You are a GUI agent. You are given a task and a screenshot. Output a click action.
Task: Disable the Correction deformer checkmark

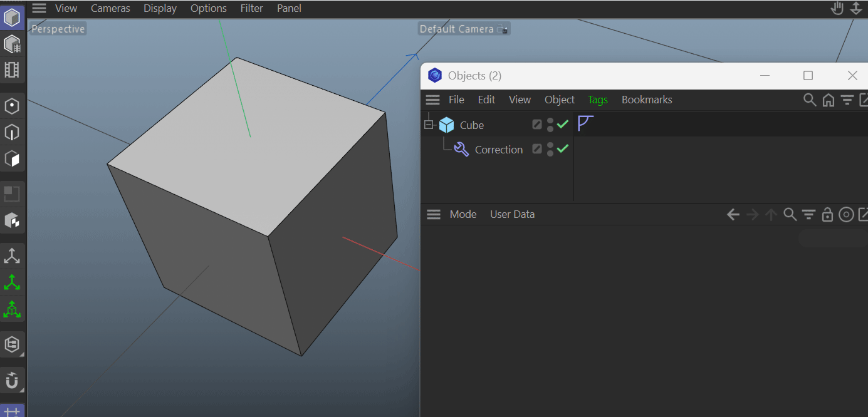(563, 149)
